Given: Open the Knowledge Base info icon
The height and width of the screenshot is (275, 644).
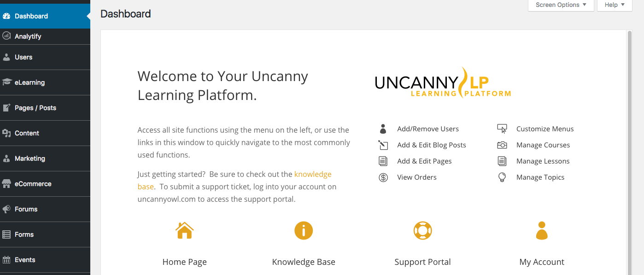Looking at the screenshot, I should tap(304, 230).
